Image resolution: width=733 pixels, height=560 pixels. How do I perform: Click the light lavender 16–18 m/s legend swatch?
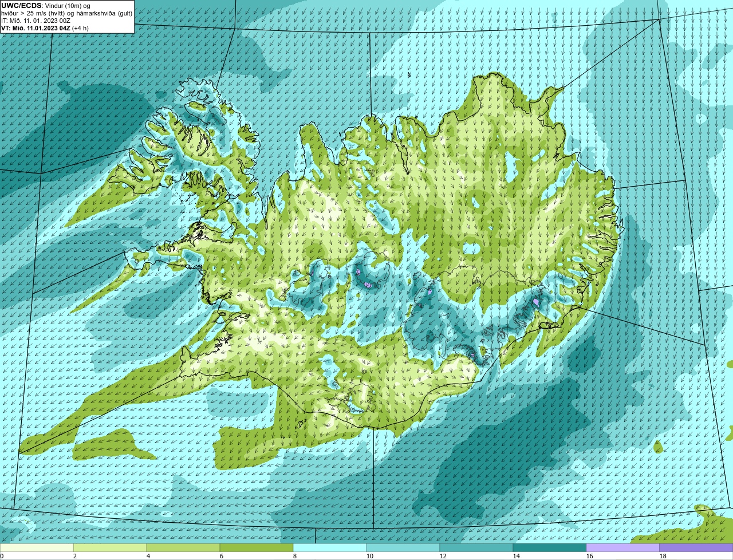tap(623, 548)
